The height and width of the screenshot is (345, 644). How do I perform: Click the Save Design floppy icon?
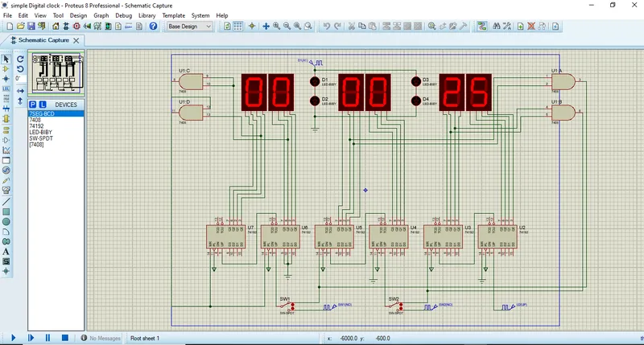pos(31,27)
